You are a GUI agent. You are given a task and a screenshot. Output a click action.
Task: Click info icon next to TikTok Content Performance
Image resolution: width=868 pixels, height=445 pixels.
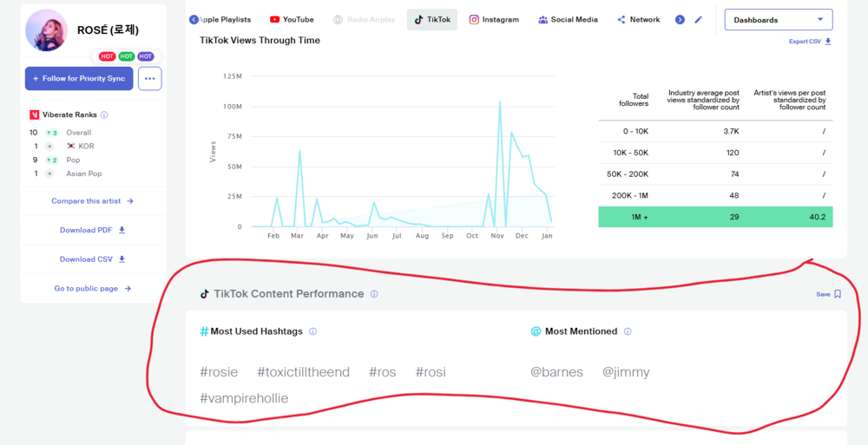tap(374, 294)
